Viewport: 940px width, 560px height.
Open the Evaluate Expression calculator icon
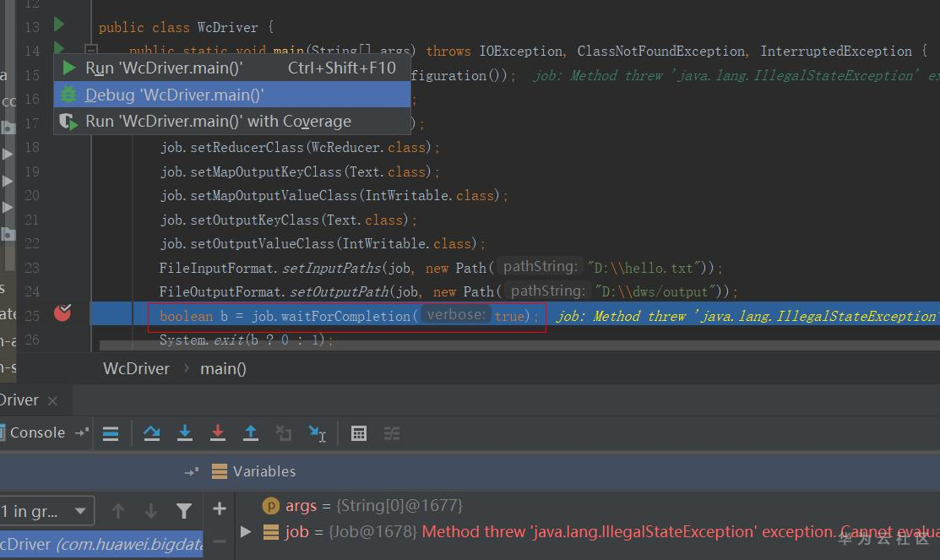[x=358, y=433]
